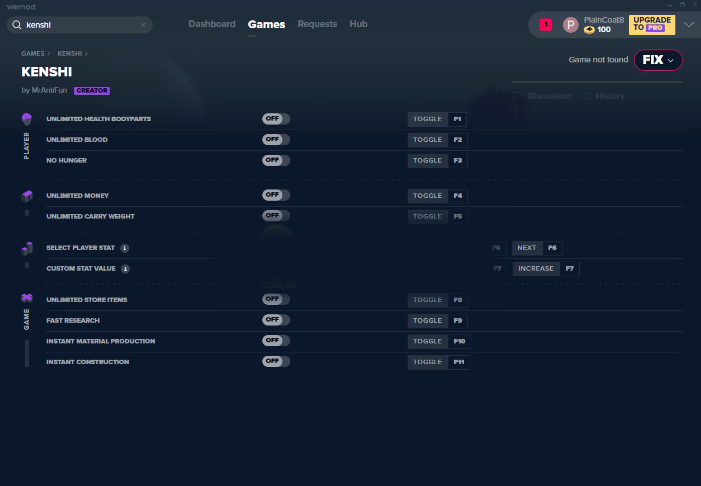
Task: Click Unlimited Health Bodyparts label
Action: tap(99, 119)
